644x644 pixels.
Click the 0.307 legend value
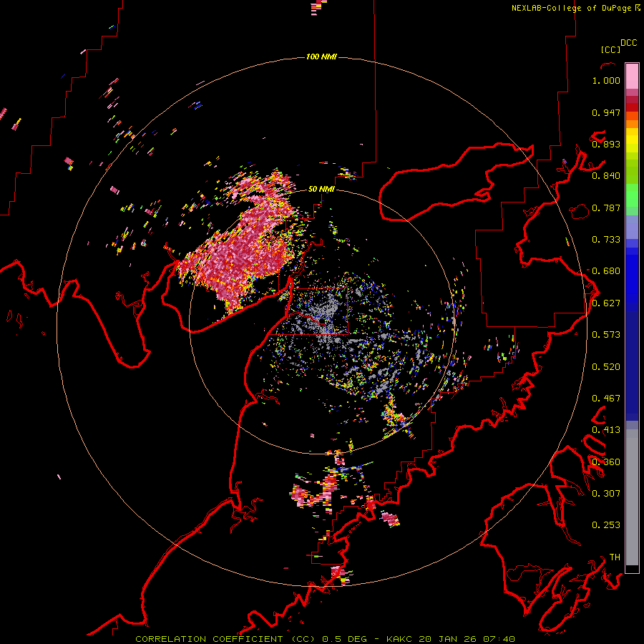coord(606,493)
